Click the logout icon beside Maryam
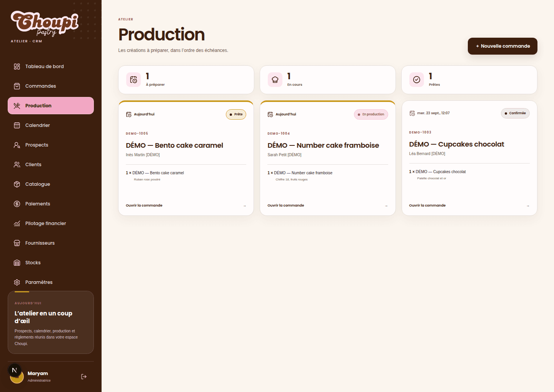This screenshot has width=554, height=392. point(84,377)
